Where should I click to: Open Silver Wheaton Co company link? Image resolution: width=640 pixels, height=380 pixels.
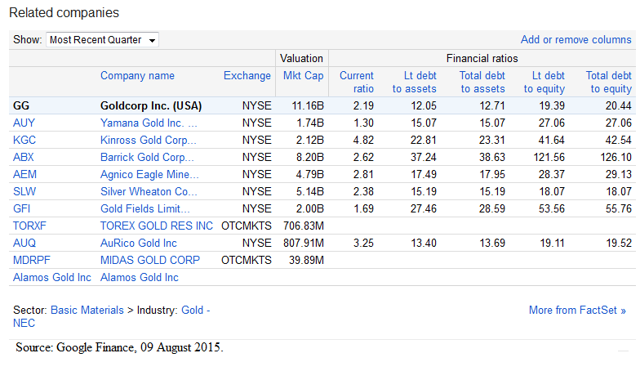point(149,191)
